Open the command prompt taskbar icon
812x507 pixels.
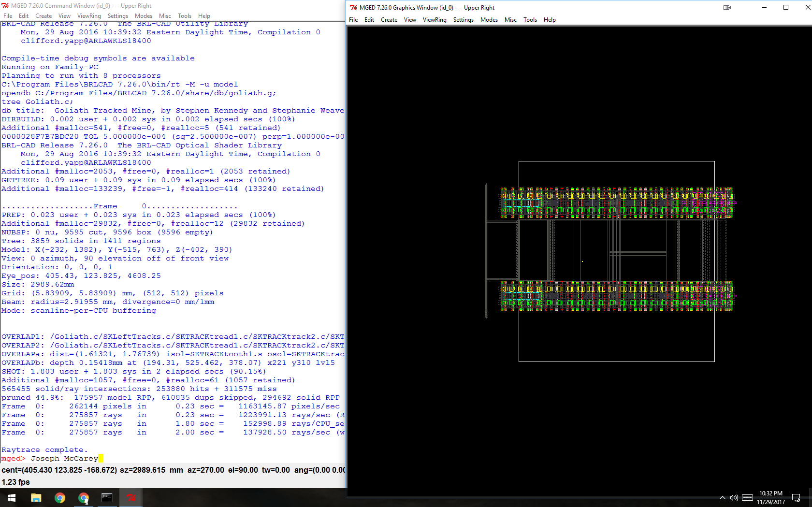pos(107,498)
